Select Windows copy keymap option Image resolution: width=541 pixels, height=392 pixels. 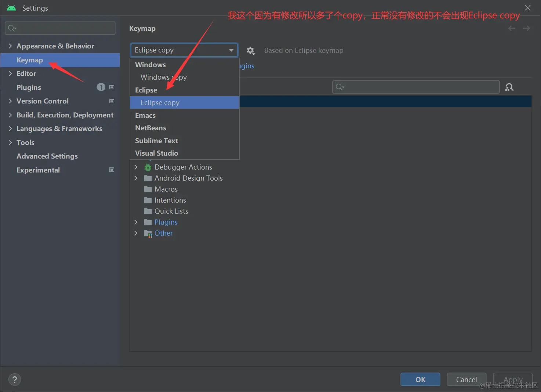pyautogui.click(x=185, y=77)
